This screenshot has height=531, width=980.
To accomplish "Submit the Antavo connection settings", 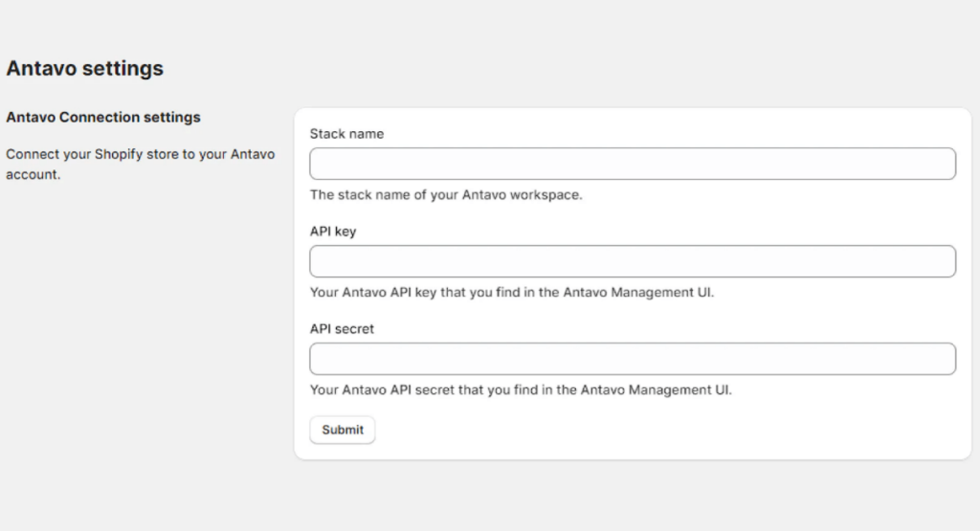I will [x=343, y=430].
